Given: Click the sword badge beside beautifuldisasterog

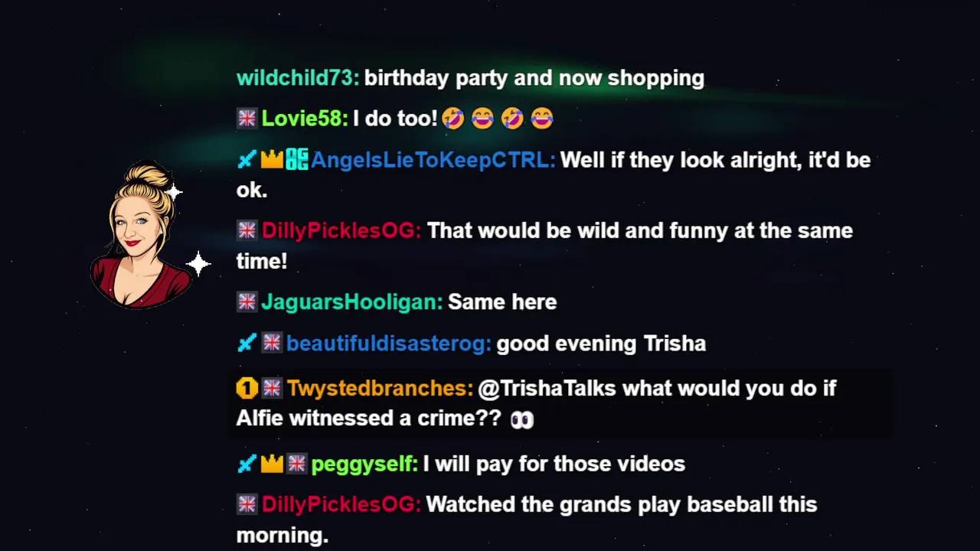Looking at the screenshot, I should click(x=247, y=343).
